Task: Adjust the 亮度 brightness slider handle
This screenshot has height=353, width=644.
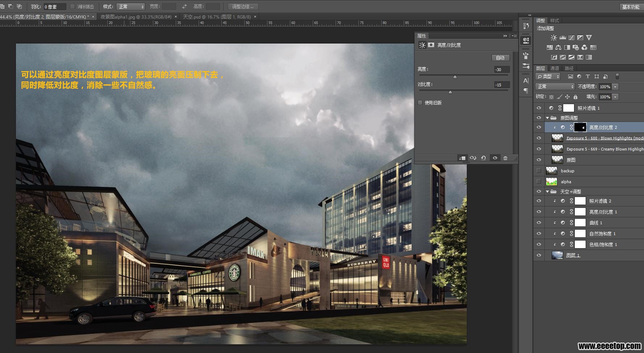Action: tap(455, 77)
